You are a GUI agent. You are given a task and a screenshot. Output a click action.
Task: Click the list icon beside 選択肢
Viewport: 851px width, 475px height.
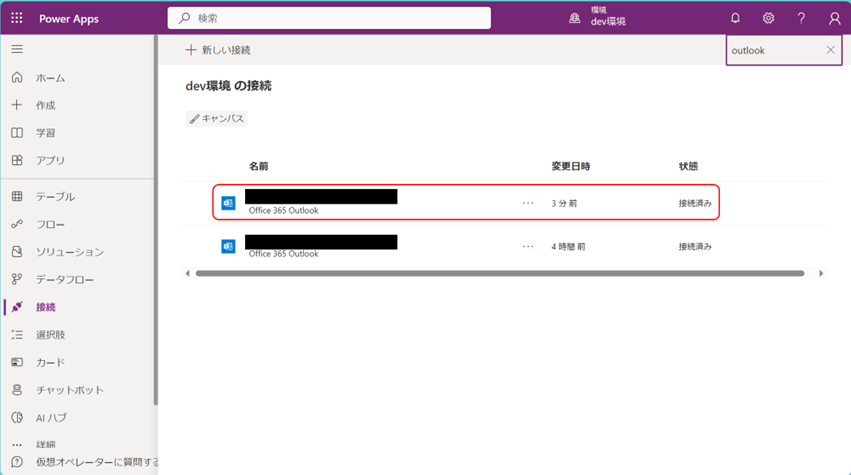coord(17,334)
